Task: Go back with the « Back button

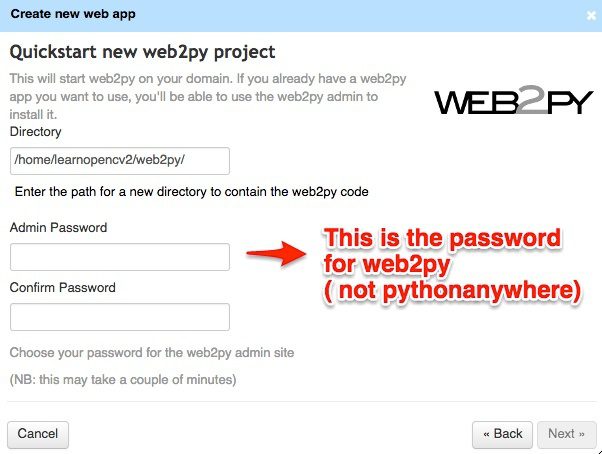Action: pyautogui.click(x=502, y=434)
